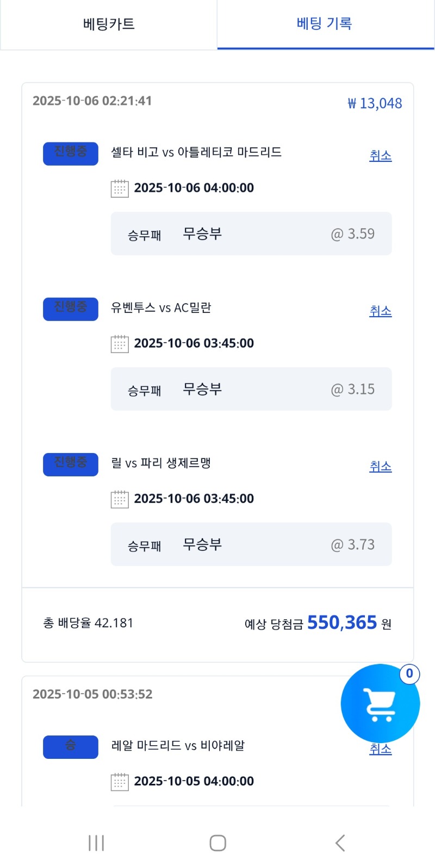The image size is (435, 868).
Task: Click 진행중 badge for Juventus match
Action: tap(71, 309)
